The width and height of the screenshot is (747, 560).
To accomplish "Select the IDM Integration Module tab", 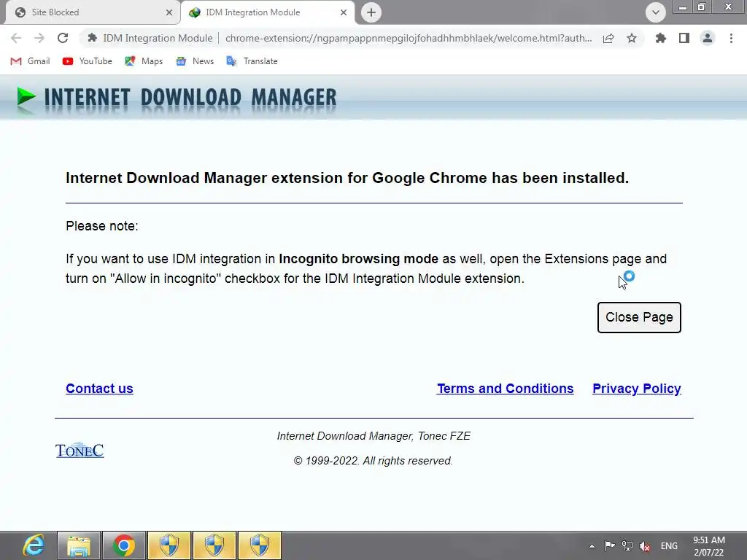I will point(268,12).
